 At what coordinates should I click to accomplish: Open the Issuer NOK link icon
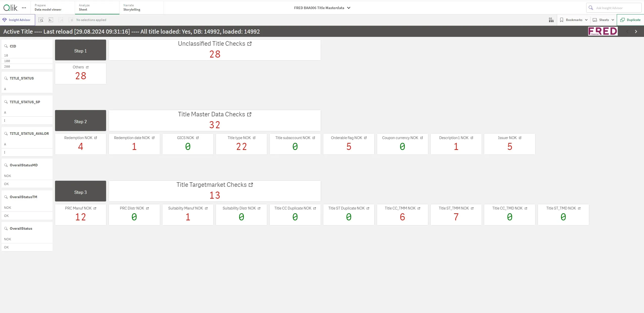point(520,138)
